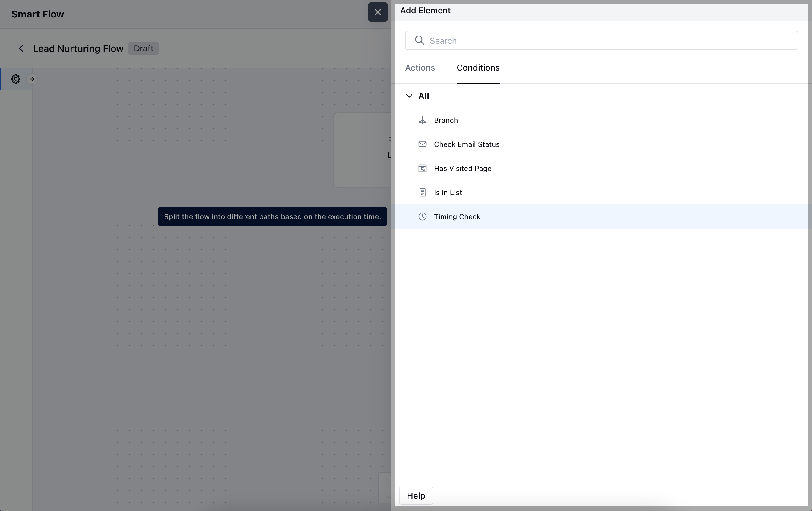
Task: Open flow settings gear icon
Action: tap(15, 79)
